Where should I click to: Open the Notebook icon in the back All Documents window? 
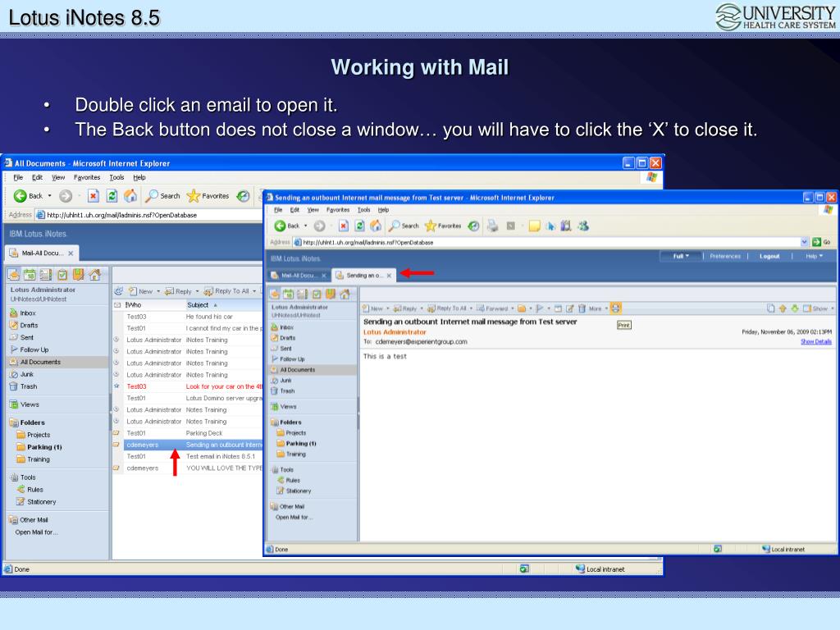pos(79,275)
